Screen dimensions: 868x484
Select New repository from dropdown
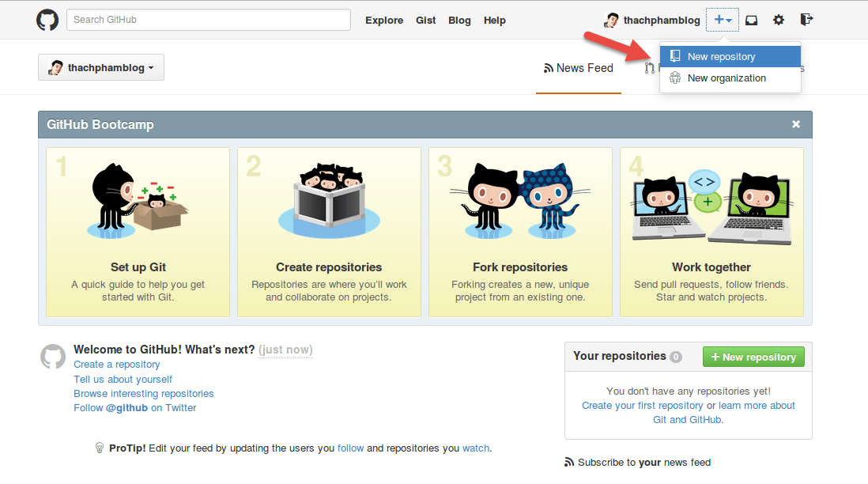tap(730, 56)
